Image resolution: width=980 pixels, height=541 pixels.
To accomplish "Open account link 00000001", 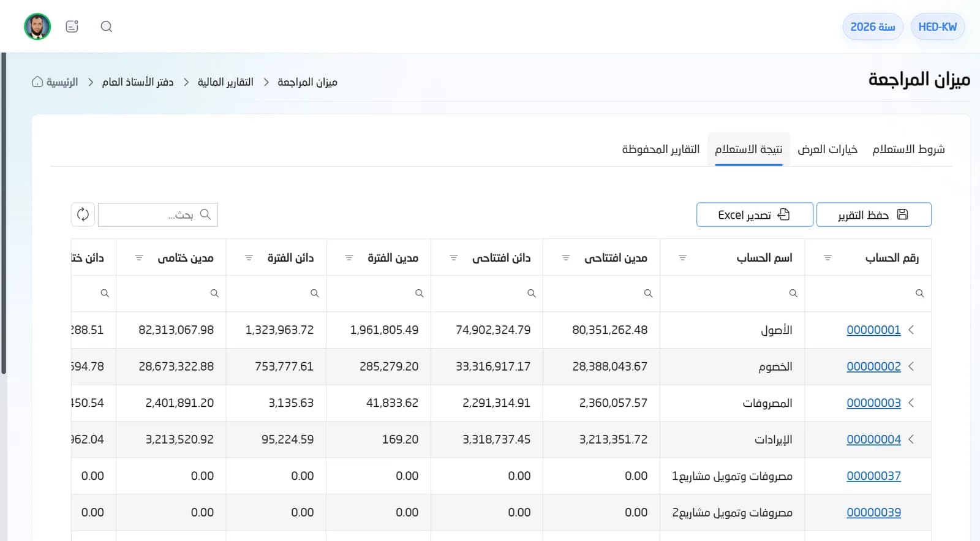I will 873,330.
